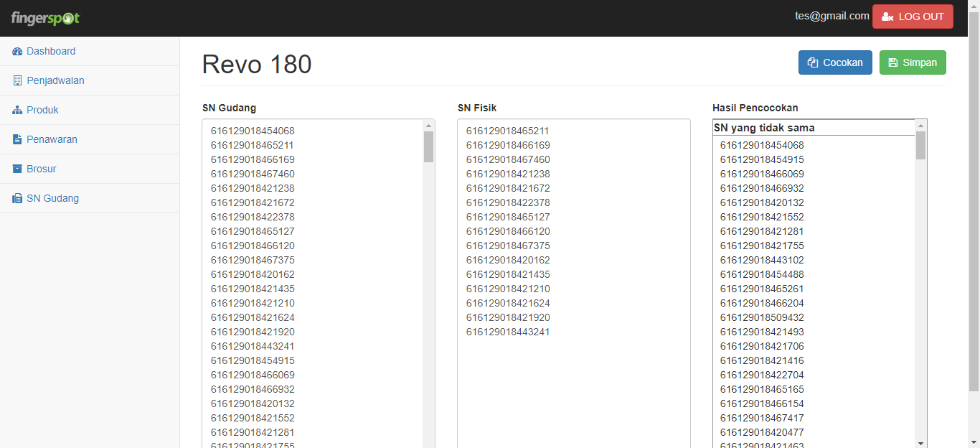This screenshot has width=980, height=448.
Task: Click the SN Gudang sidebar icon
Action: (17, 199)
